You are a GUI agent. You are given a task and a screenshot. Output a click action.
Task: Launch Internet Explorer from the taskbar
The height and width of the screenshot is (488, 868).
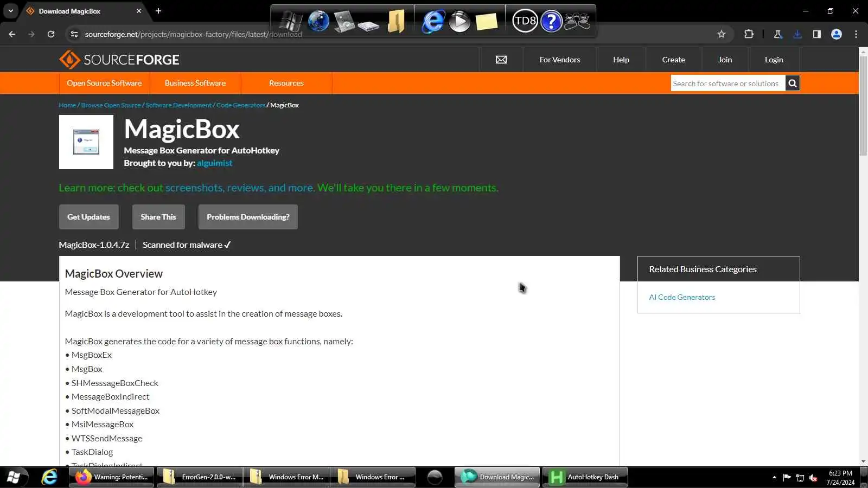49,477
